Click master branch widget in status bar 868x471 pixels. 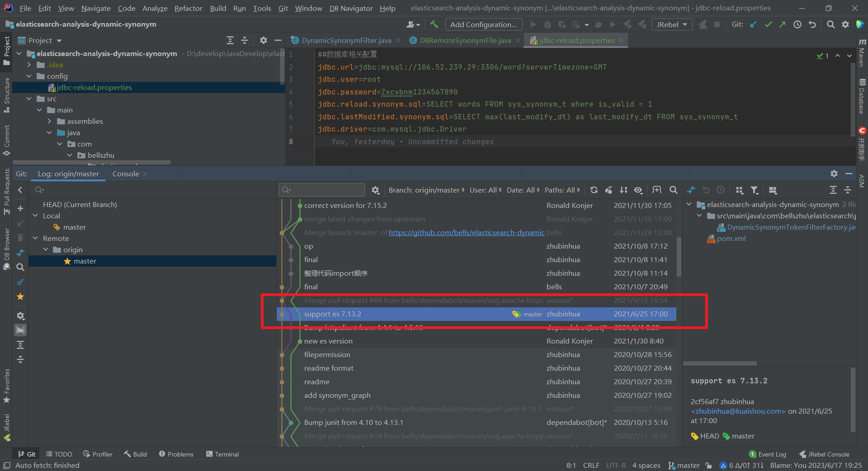pos(684,465)
